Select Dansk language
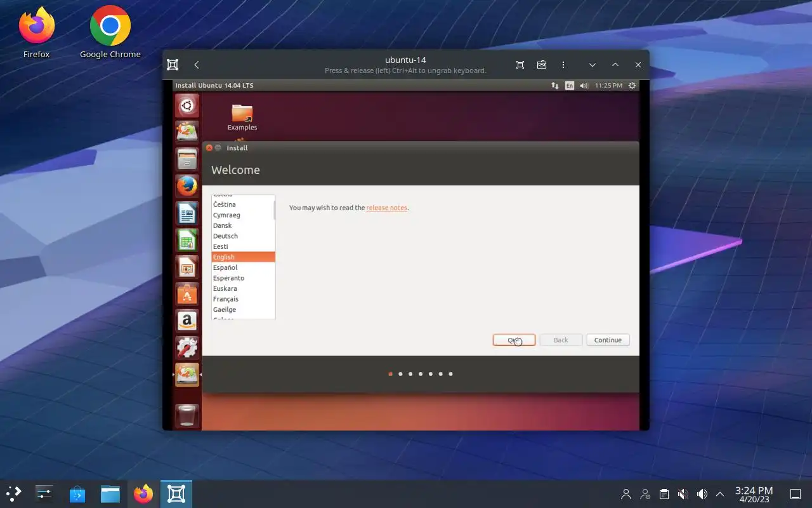Viewport: 812px width, 508px height. tap(243, 225)
